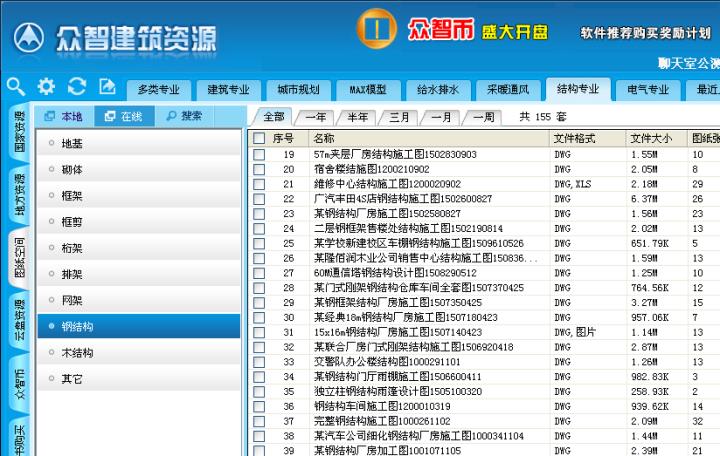720x456 pixels.
Task: Click the magnifier search icon in toolbar
Action: click(15, 87)
